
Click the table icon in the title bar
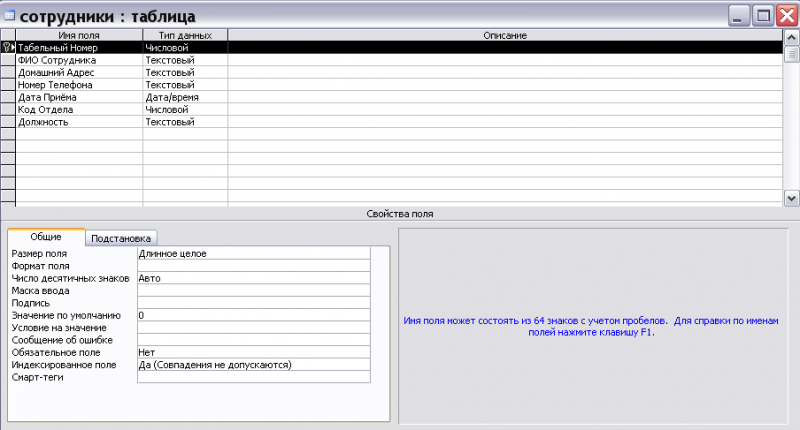click(9, 15)
